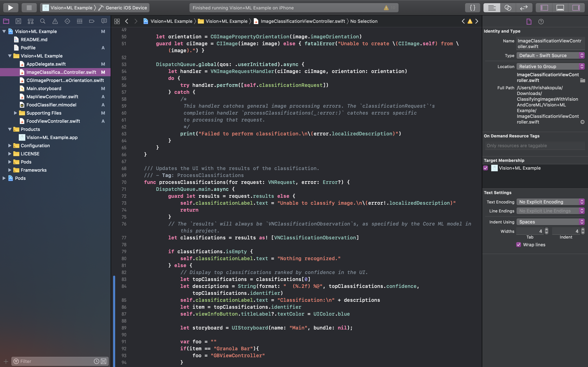Select MapViewController.swift in navigator
The width and height of the screenshot is (588, 367).
tap(52, 97)
